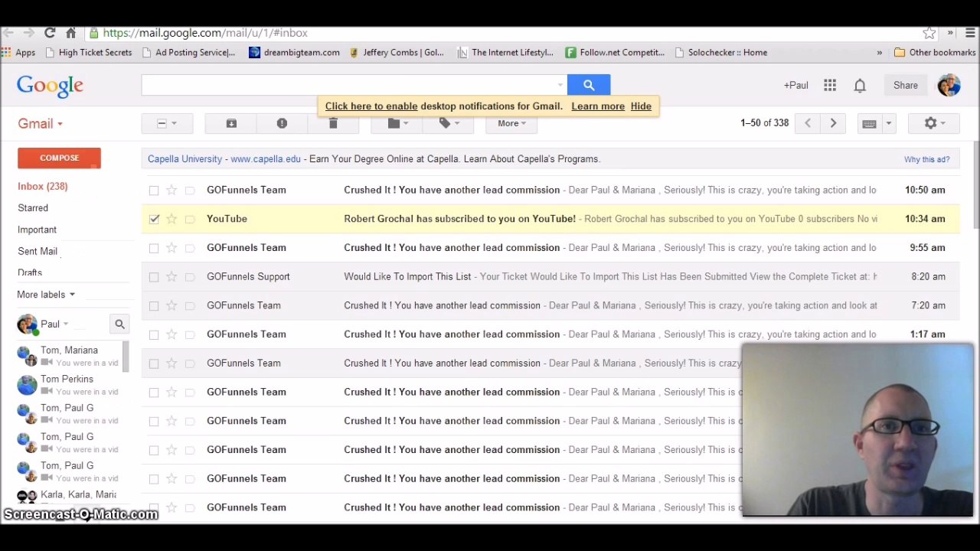Select the GOFunnels Support email checkbox
This screenshot has width=980, height=551.
pyautogui.click(x=154, y=277)
